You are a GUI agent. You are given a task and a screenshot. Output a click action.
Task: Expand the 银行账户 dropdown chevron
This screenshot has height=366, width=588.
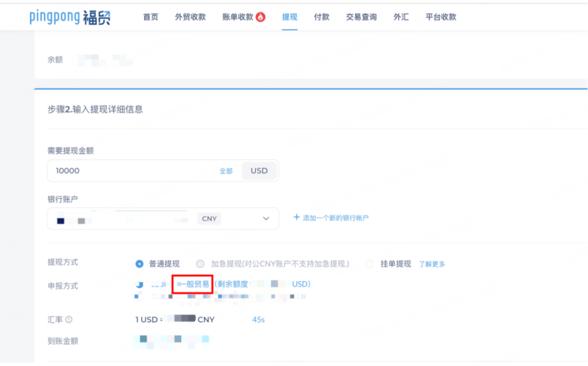pyautogui.click(x=266, y=219)
